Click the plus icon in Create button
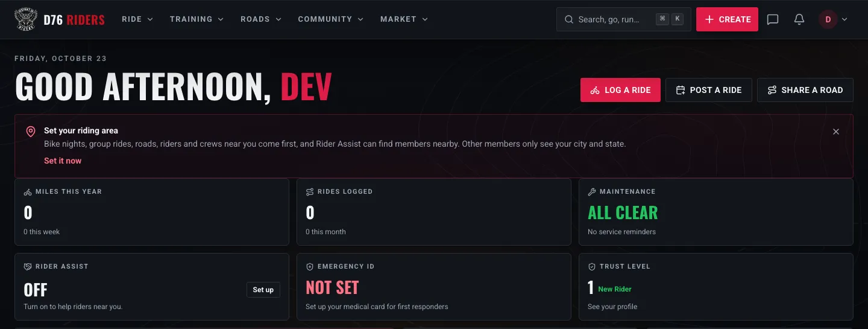868x329 pixels. click(709, 19)
